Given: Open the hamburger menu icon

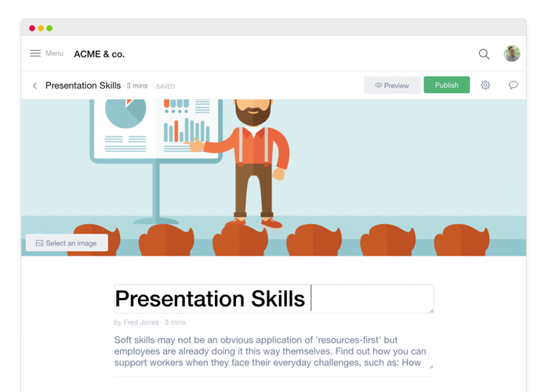Looking at the screenshot, I should pyautogui.click(x=35, y=53).
